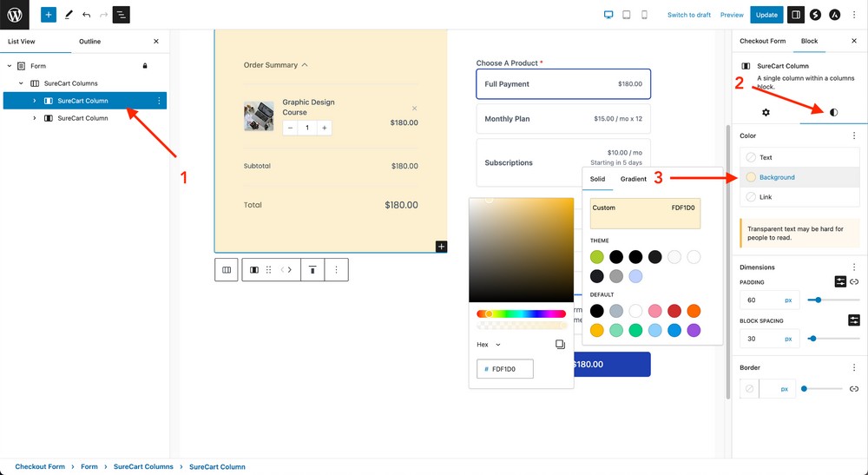Switch to the Checkout Form sidebar tab
The height and width of the screenshot is (475, 868).
[x=762, y=41]
